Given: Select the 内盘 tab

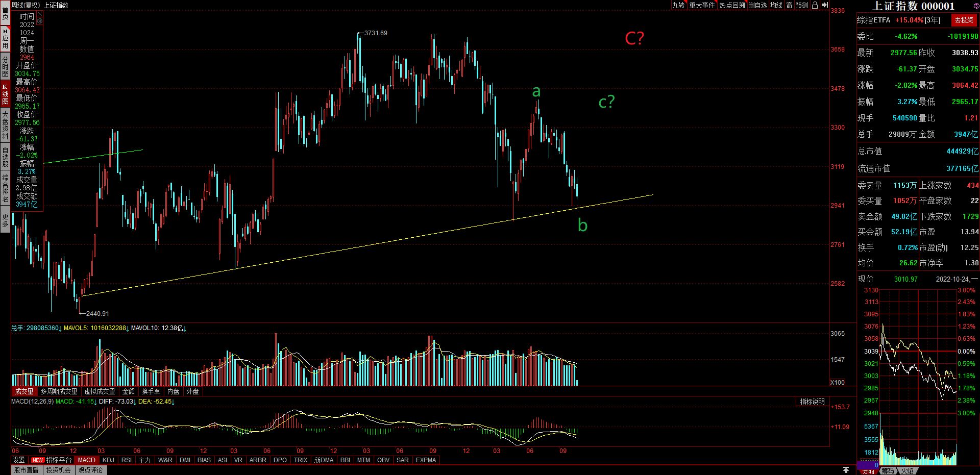Looking at the screenshot, I should click(x=174, y=391).
